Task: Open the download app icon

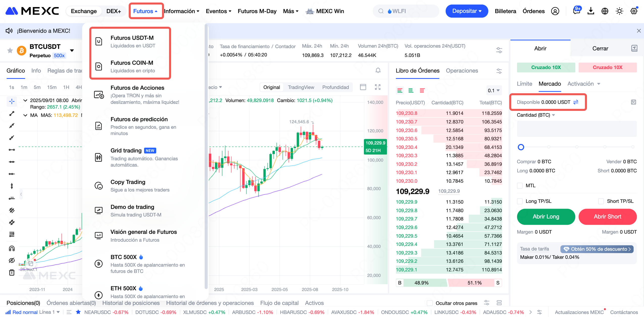Action: [x=591, y=11]
